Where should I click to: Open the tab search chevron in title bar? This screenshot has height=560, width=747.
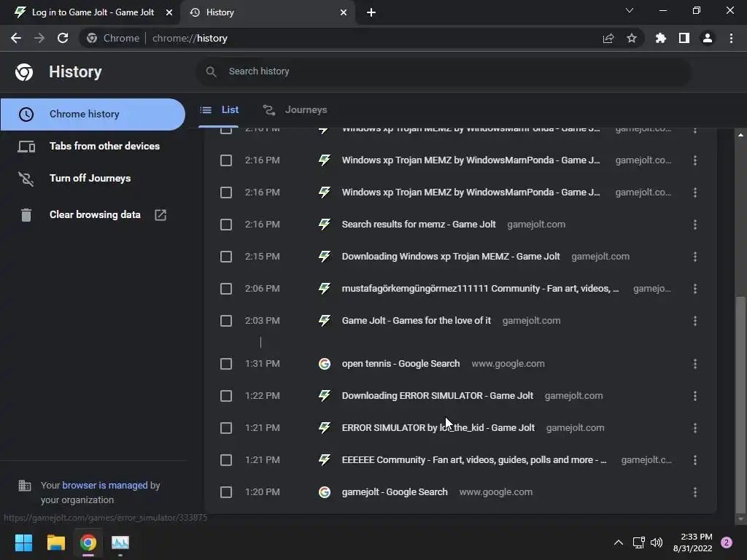630,10
